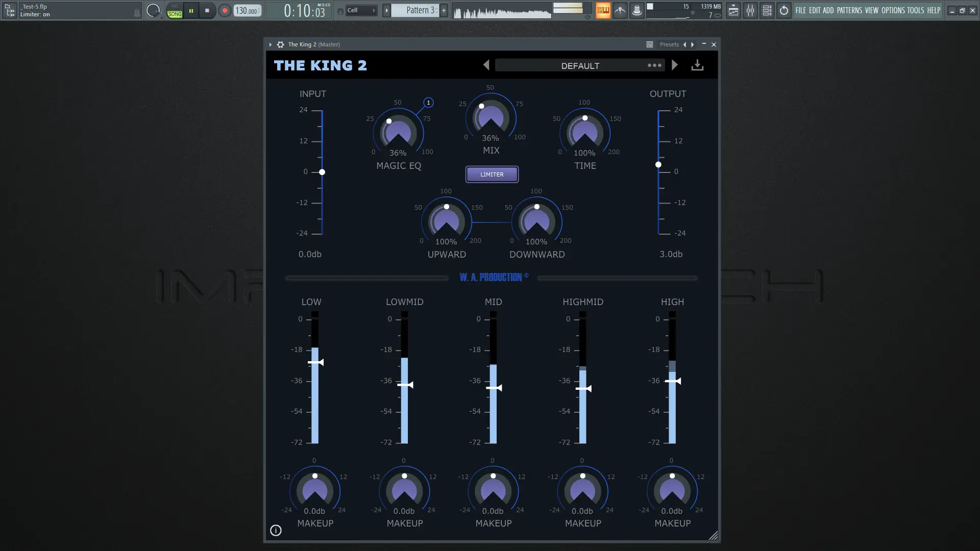Open the mixer window icon
980x551 pixels.
point(750,10)
